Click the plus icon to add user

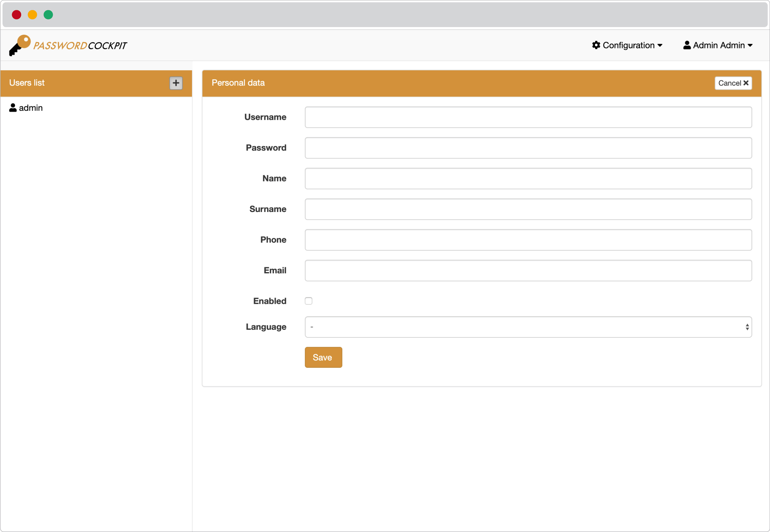pyautogui.click(x=176, y=83)
